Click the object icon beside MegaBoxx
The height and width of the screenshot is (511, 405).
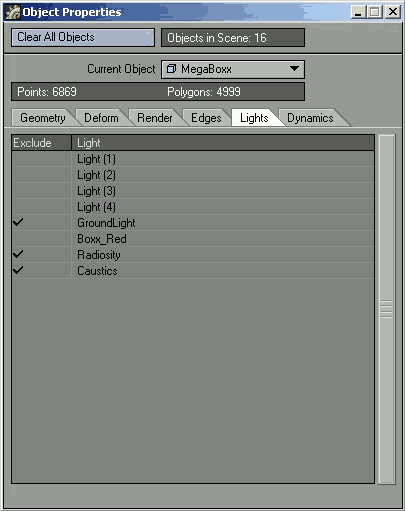(x=171, y=69)
